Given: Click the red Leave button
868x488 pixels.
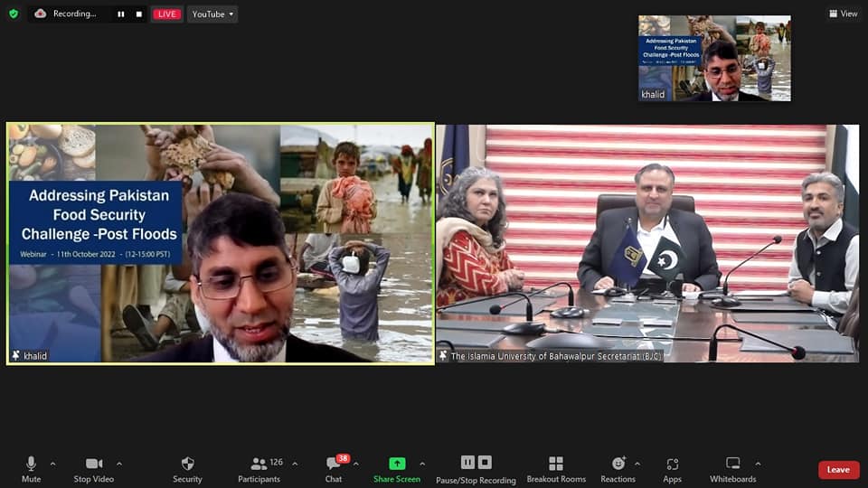Looking at the screenshot, I should tap(838, 470).
